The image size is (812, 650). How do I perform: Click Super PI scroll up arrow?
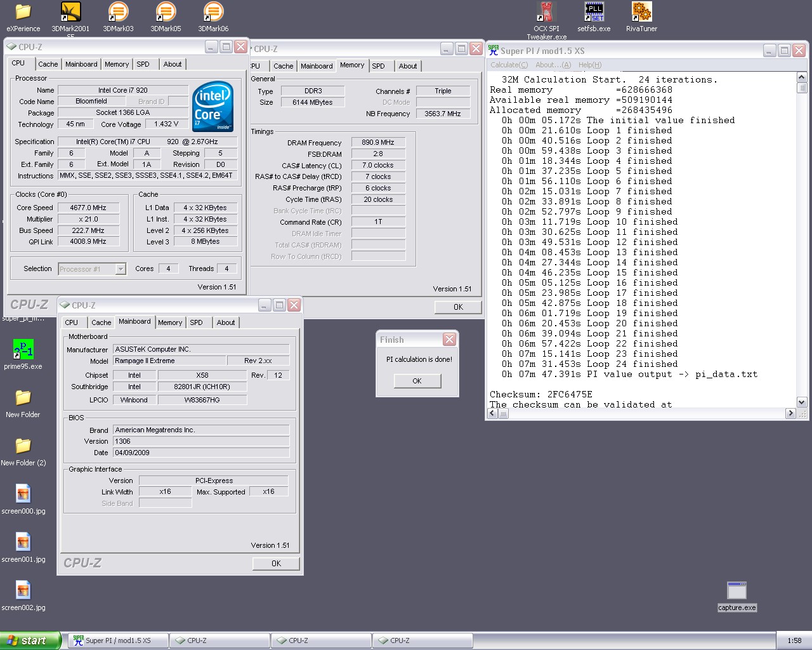point(801,77)
